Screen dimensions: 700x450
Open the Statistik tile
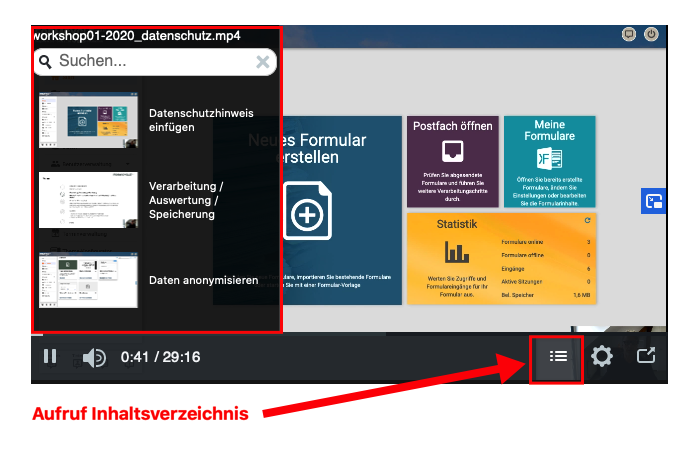point(500,258)
